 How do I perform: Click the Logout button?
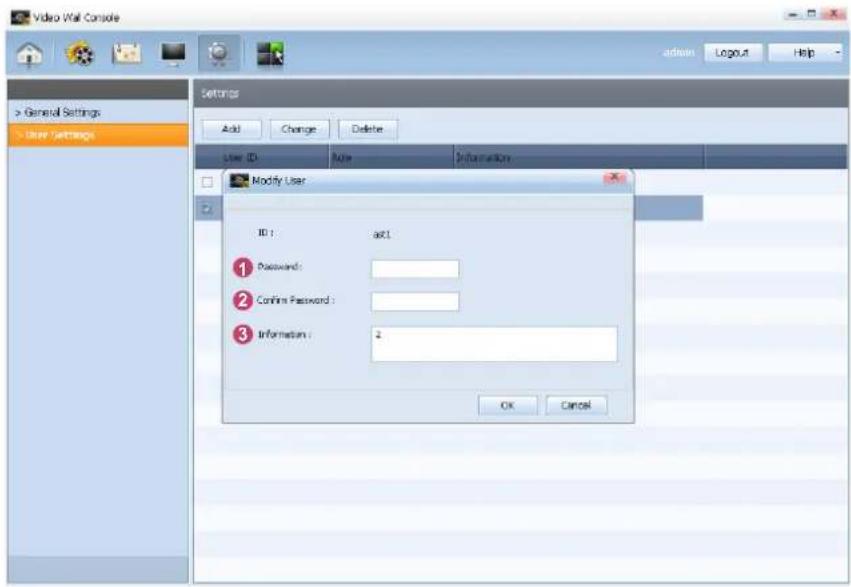(733, 53)
